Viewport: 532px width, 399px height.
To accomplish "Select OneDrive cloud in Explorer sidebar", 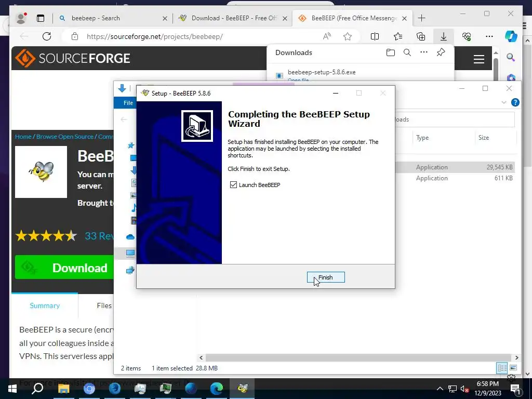I will click(x=130, y=237).
